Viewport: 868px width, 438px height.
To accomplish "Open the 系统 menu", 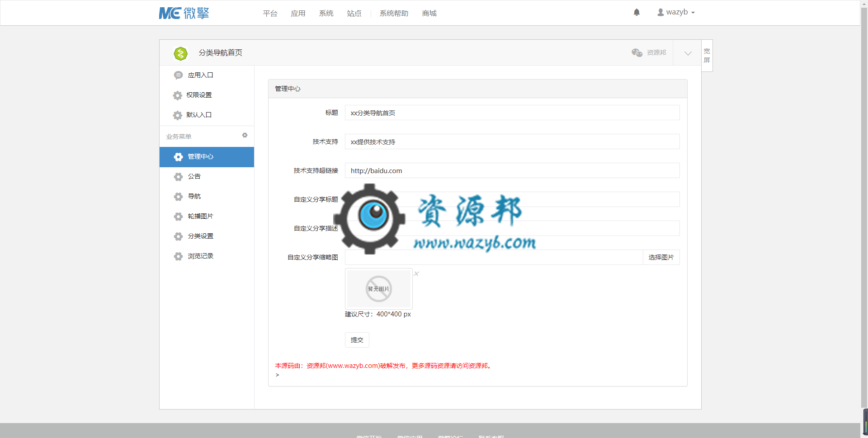I will tap(326, 14).
